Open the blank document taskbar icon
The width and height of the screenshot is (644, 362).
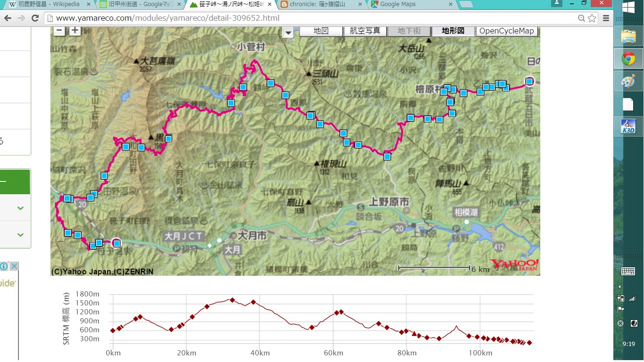[x=628, y=104]
